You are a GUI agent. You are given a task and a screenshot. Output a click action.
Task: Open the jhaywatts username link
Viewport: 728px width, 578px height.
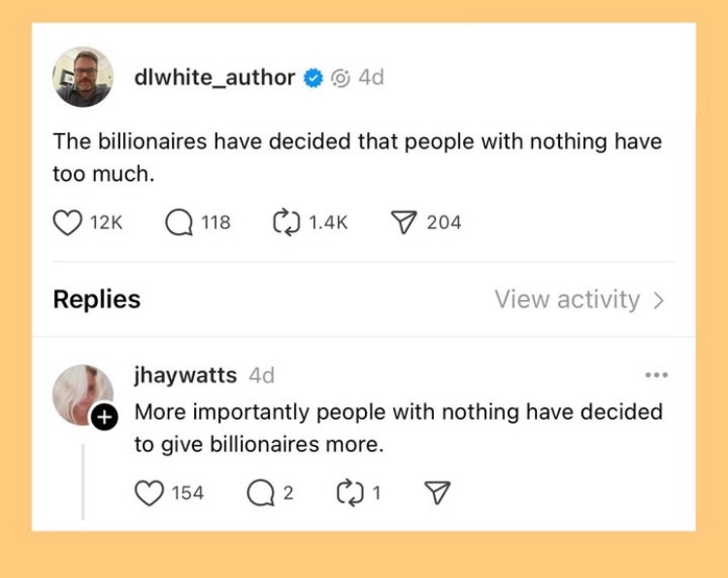coord(184,375)
